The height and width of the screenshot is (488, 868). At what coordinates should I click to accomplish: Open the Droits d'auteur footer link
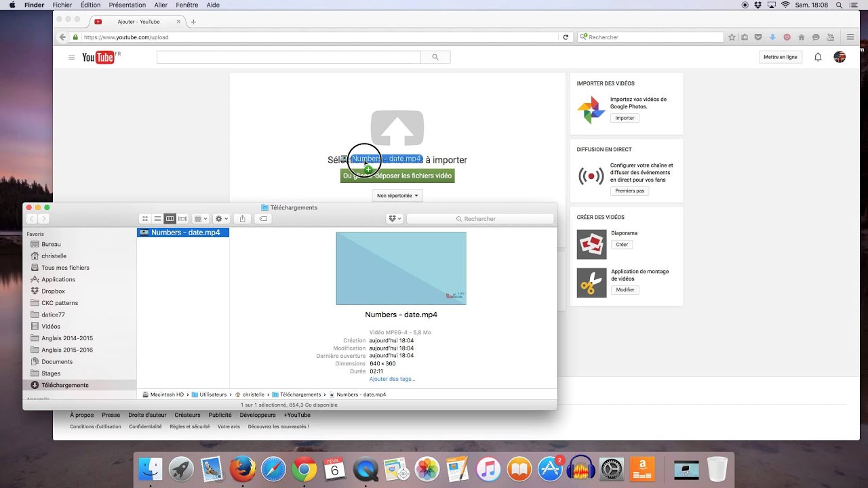[x=147, y=415]
